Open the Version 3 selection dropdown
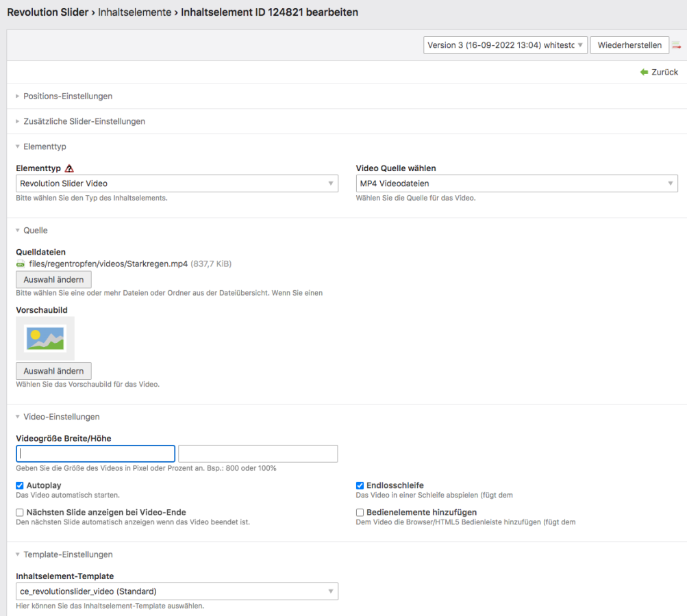Image resolution: width=687 pixels, height=616 pixels. pyautogui.click(x=505, y=45)
